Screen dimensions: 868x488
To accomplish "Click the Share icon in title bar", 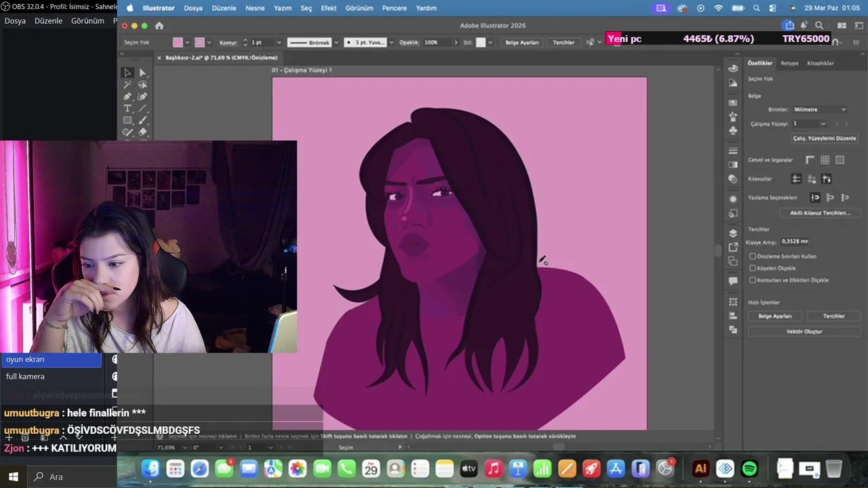I will [x=789, y=26].
